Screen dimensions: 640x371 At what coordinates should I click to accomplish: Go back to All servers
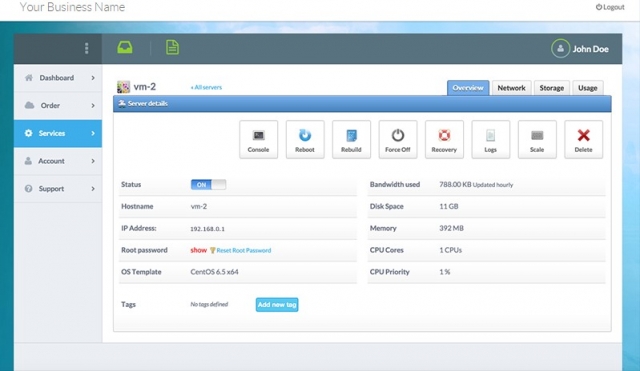click(x=207, y=87)
